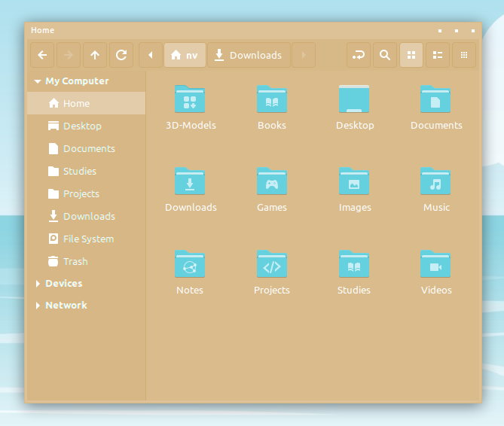Open the Videos folder icon
This screenshot has height=426, width=504.
point(435,265)
